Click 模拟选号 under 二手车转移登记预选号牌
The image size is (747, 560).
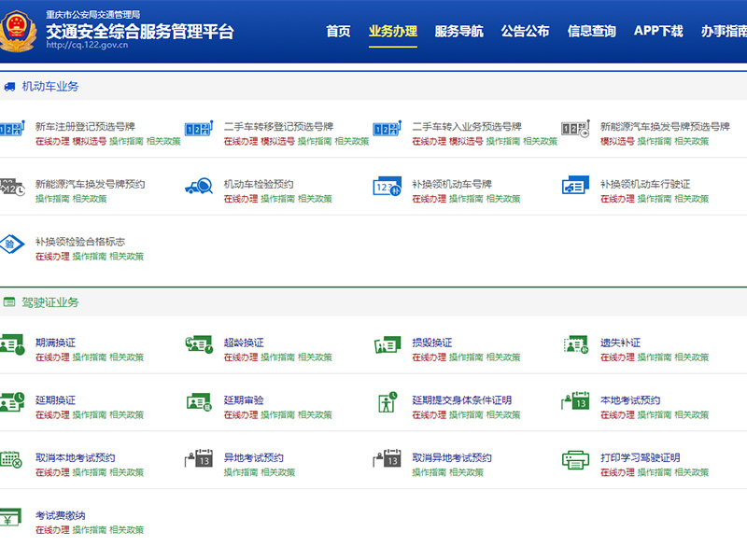[277, 142]
